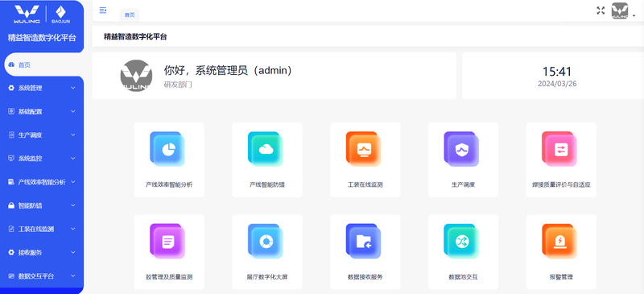Click the 15:41 clock display
644x294 pixels.
(x=557, y=72)
